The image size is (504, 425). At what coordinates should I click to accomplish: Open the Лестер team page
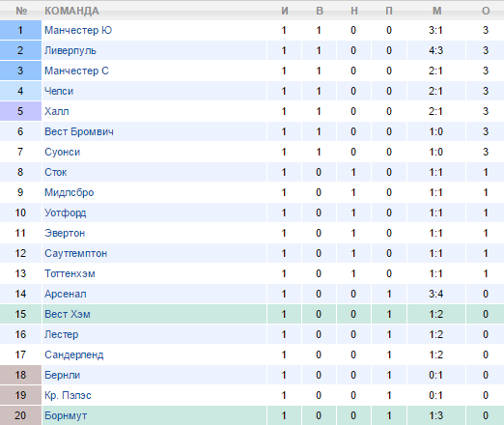pos(61,334)
